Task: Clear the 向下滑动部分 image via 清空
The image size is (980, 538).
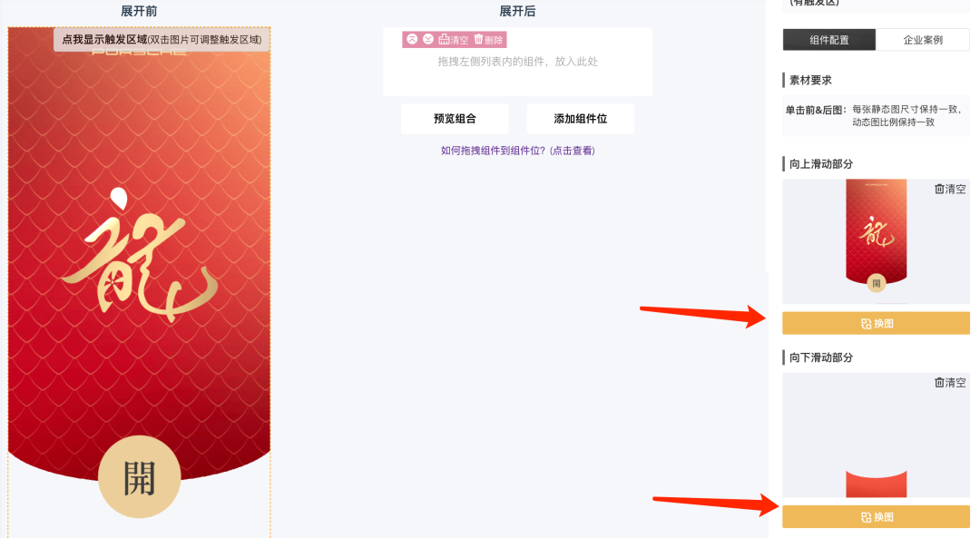Action: (x=949, y=383)
